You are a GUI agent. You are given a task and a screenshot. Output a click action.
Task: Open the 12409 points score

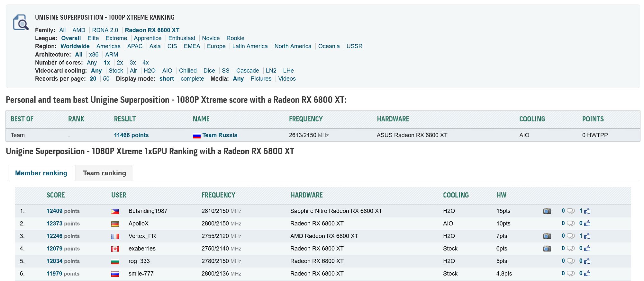[x=63, y=211]
